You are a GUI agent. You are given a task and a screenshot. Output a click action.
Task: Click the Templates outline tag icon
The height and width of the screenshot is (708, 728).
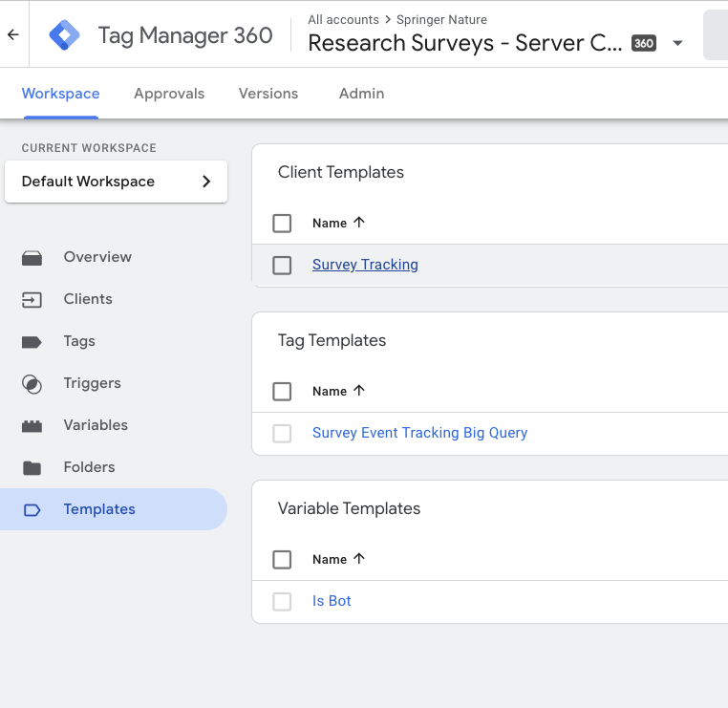[x=32, y=510]
